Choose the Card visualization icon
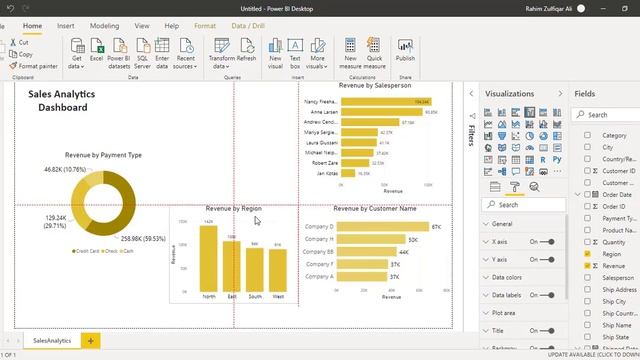640x360 pixels. 543,148
